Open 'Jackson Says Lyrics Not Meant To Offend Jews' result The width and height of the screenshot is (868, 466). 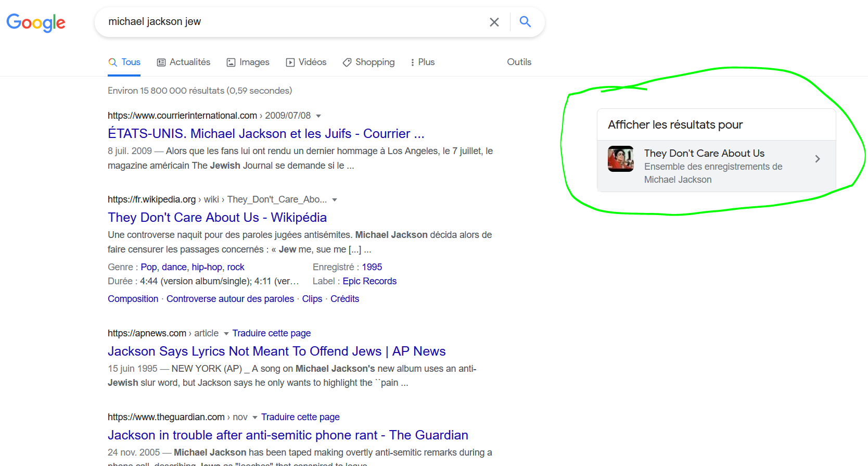[x=276, y=351]
